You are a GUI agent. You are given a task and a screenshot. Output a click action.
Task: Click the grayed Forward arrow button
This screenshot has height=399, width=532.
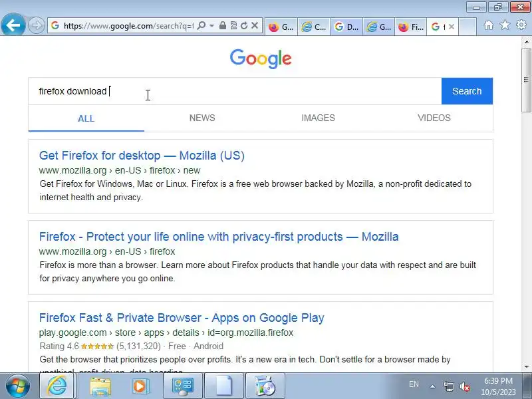(36, 25)
